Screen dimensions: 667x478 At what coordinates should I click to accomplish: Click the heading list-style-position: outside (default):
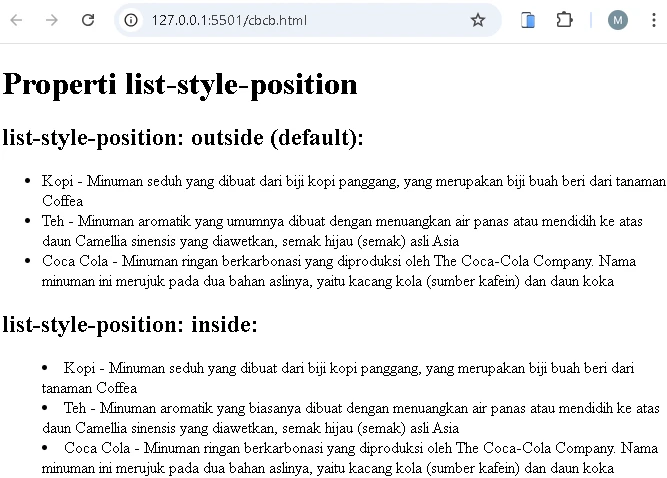(183, 138)
